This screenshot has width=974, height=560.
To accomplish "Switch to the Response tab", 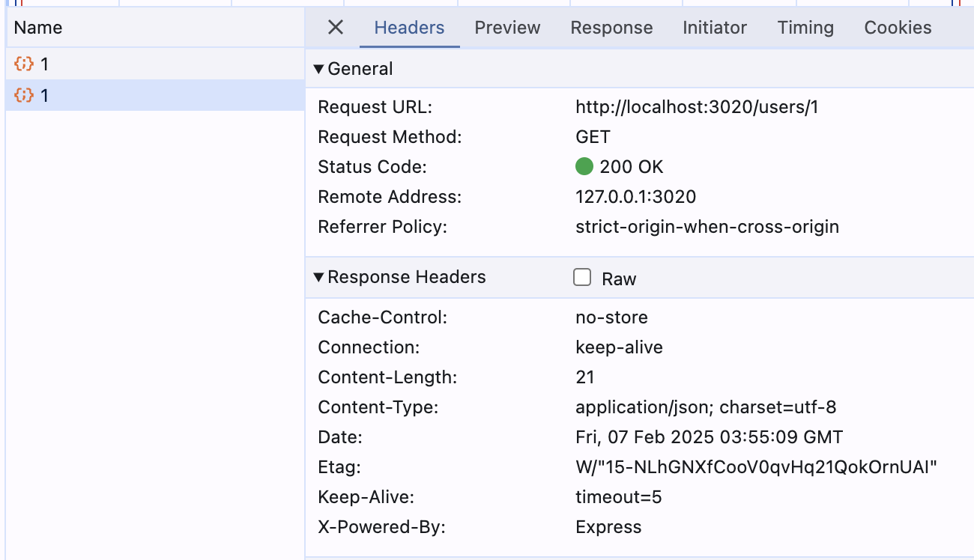I will (x=611, y=28).
